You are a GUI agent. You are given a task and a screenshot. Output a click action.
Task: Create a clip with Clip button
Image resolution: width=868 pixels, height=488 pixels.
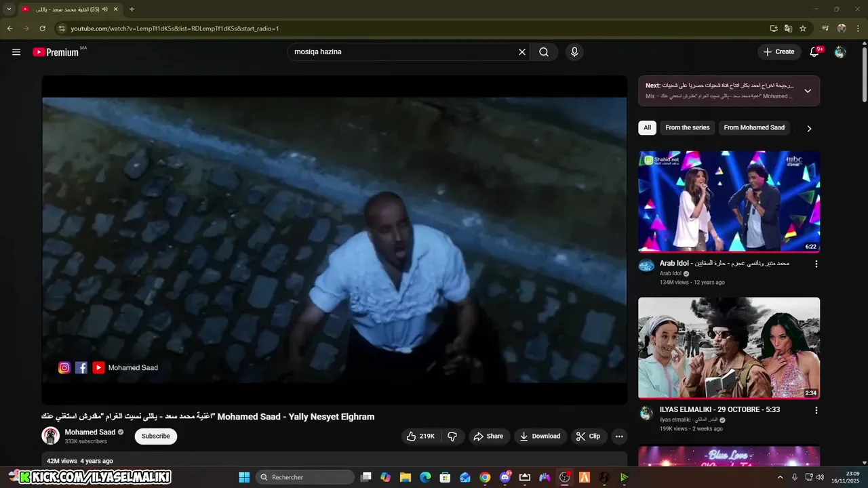pos(588,436)
